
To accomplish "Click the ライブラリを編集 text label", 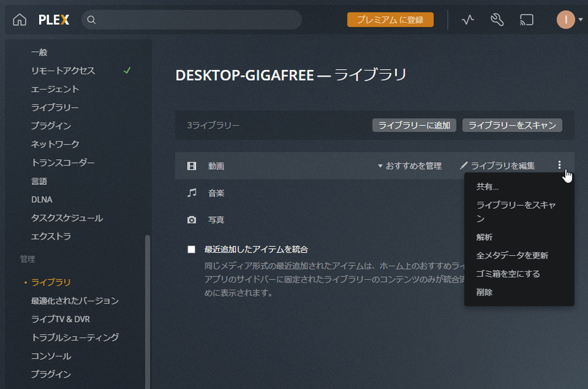I will pos(503,166).
